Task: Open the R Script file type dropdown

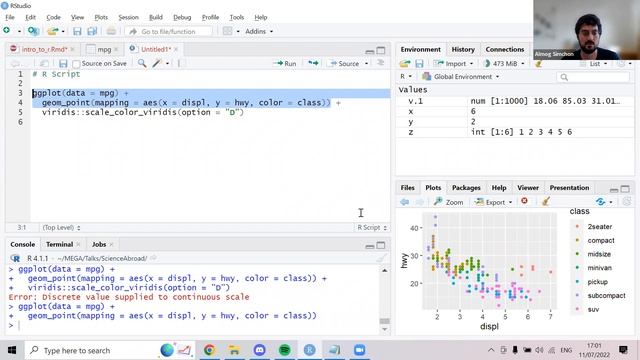Action: [372, 227]
